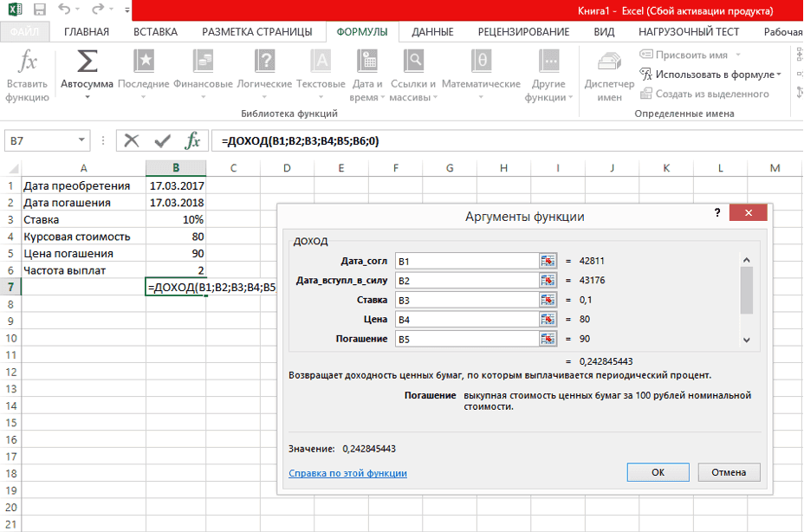Click the save icon in quick access toolbar

39,11
